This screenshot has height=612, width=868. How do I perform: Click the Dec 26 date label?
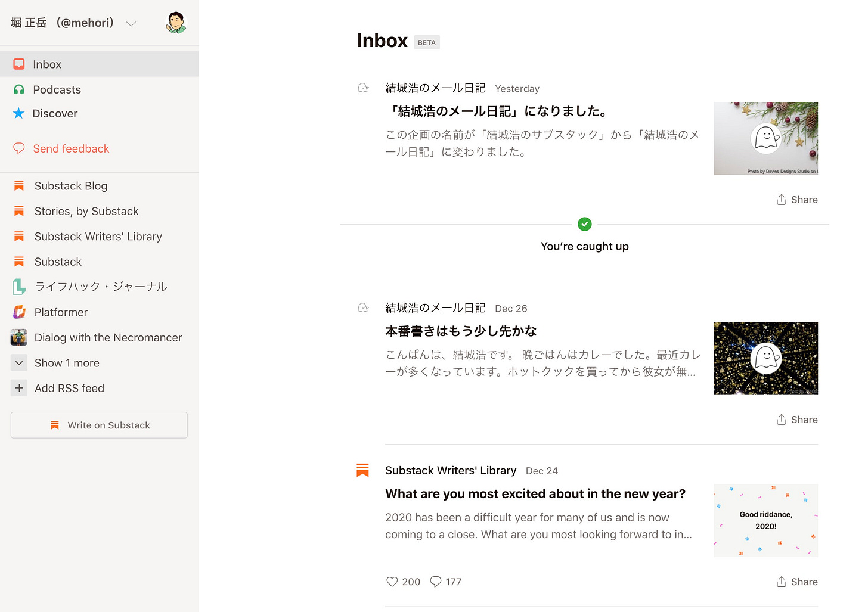pos(511,309)
